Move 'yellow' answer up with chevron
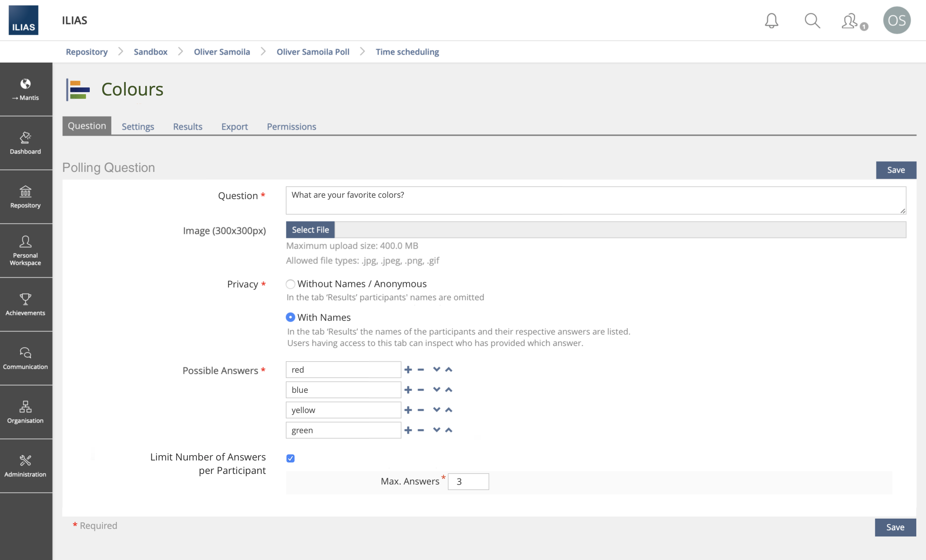 (x=449, y=410)
